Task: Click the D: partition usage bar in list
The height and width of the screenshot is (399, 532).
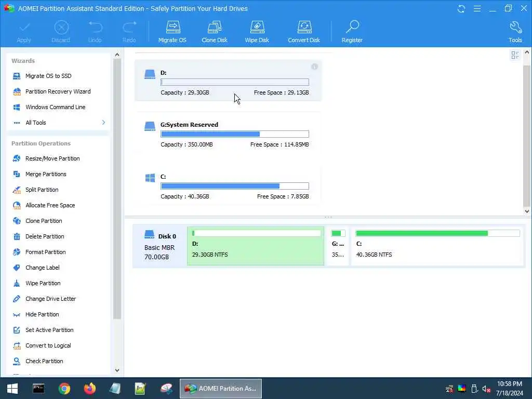Action: pos(235,82)
